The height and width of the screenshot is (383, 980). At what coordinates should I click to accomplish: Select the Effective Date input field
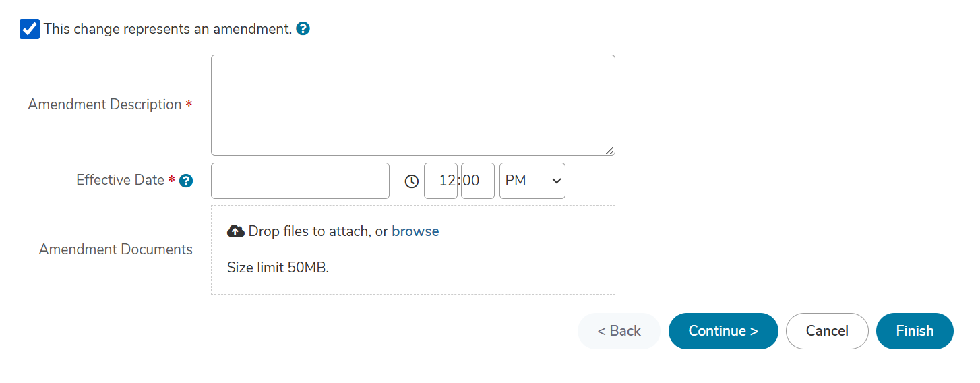(300, 181)
